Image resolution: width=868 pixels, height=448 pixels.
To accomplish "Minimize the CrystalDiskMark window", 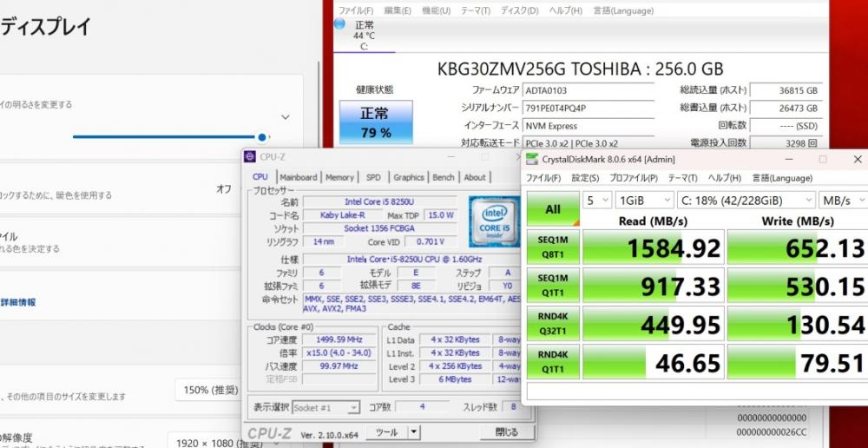I will 788,160.
